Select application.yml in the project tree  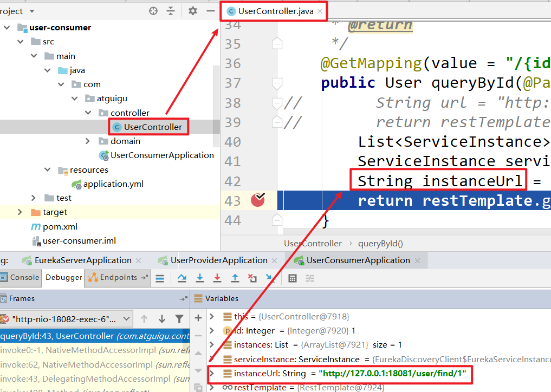[x=113, y=184]
